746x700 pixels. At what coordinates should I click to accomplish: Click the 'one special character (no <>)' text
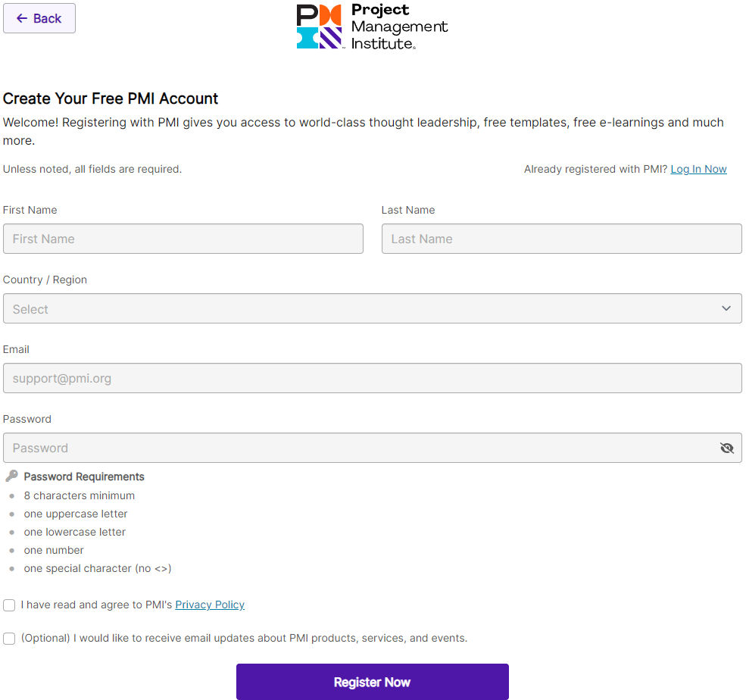tap(98, 568)
